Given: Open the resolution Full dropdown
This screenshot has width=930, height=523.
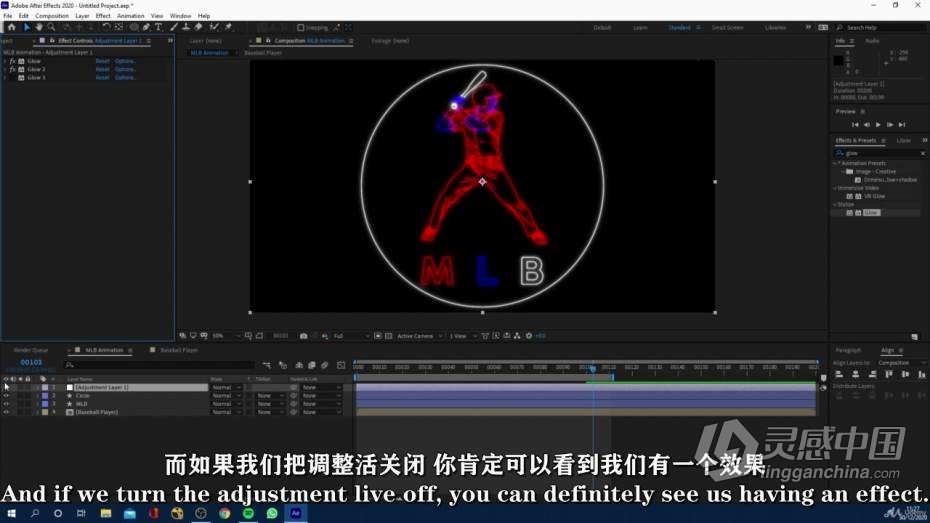Looking at the screenshot, I should pyautogui.click(x=351, y=336).
